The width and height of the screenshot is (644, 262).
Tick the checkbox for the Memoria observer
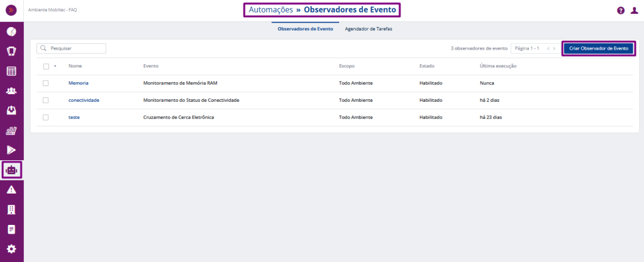(x=46, y=83)
